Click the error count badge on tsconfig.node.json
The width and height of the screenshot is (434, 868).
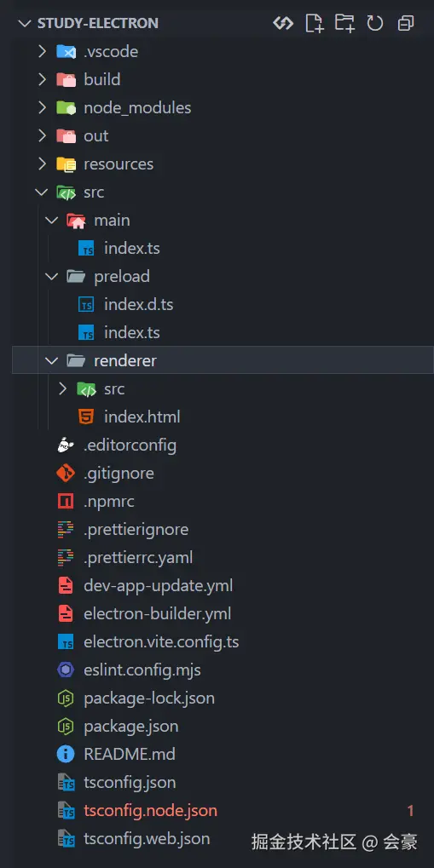point(411,810)
